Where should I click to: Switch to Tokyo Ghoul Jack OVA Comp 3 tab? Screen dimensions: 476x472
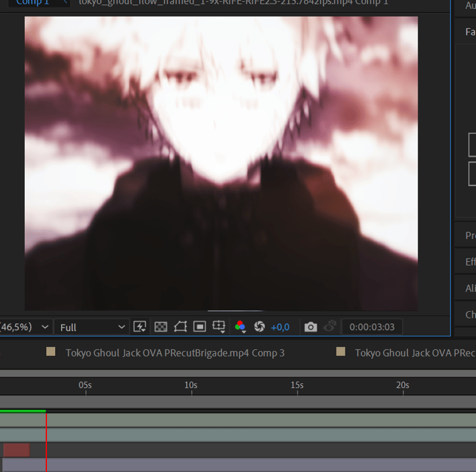[x=175, y=353]
